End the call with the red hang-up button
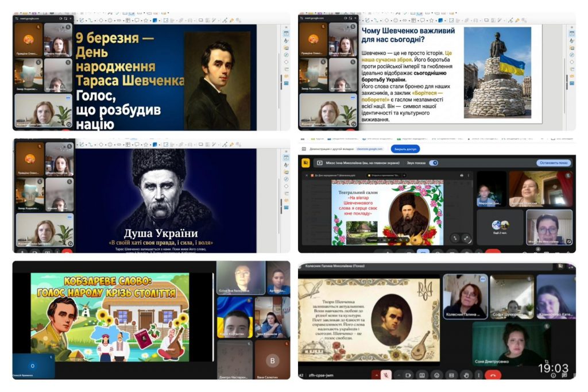Screen dimensions: 588x392 (493, 375)
